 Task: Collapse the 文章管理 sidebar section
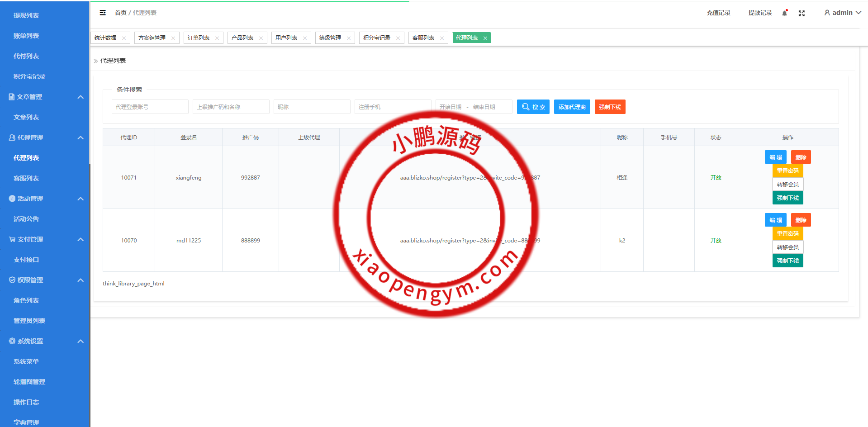coord(81,97)
